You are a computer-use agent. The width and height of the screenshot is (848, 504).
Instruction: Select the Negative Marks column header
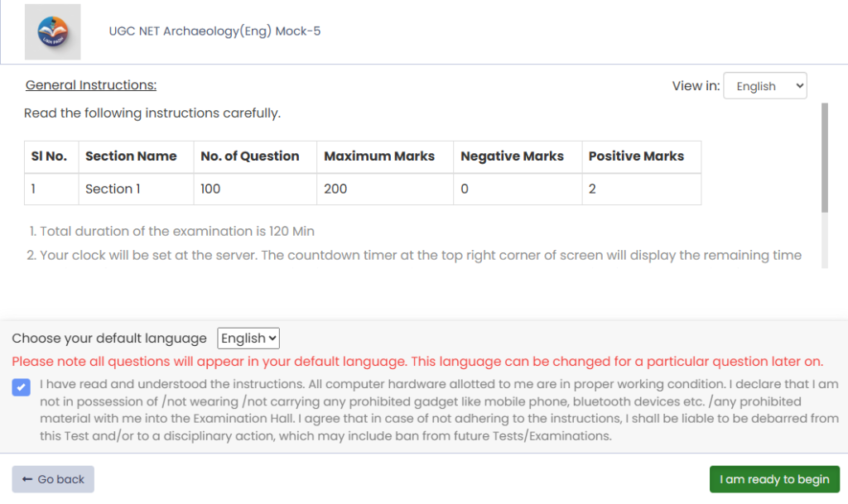(512, 156)
